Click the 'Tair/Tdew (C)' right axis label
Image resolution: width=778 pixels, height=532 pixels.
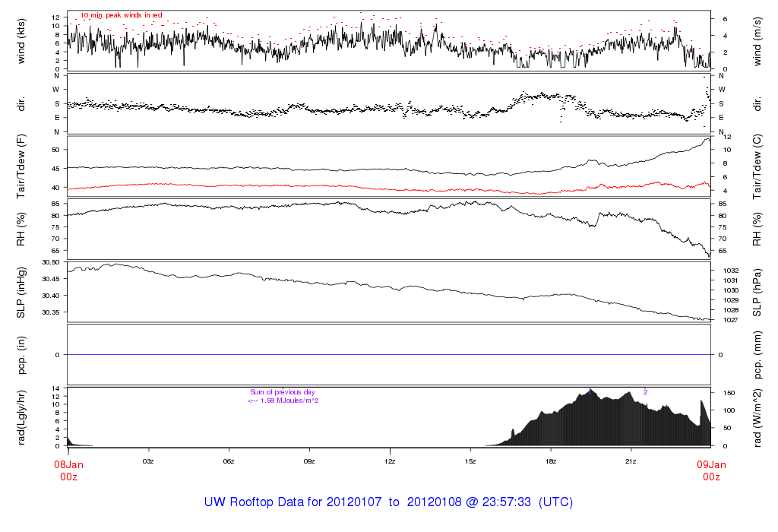coord(757,167)
